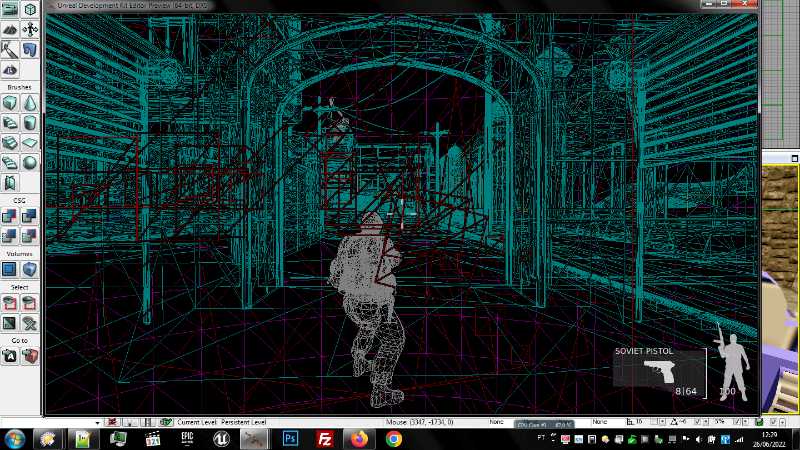Select Static mesh mode blue shape icon
The image size is (800, 450).
[x=30, y=49]
